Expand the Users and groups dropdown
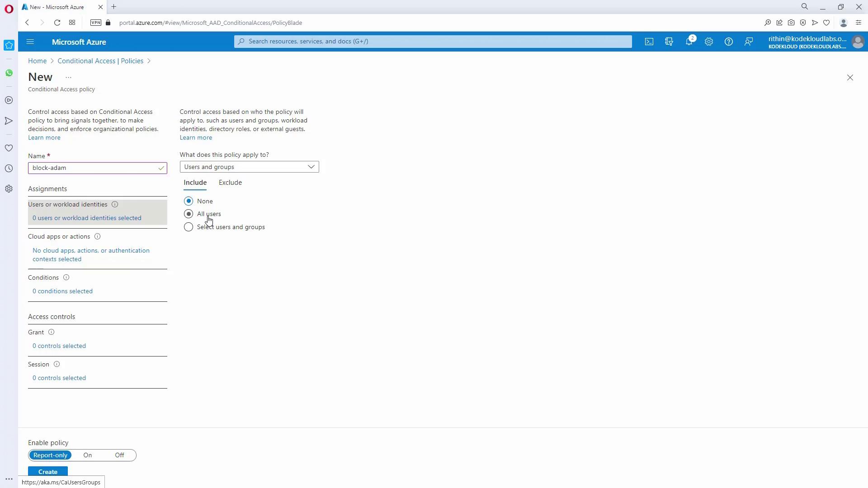 (249, 167)
